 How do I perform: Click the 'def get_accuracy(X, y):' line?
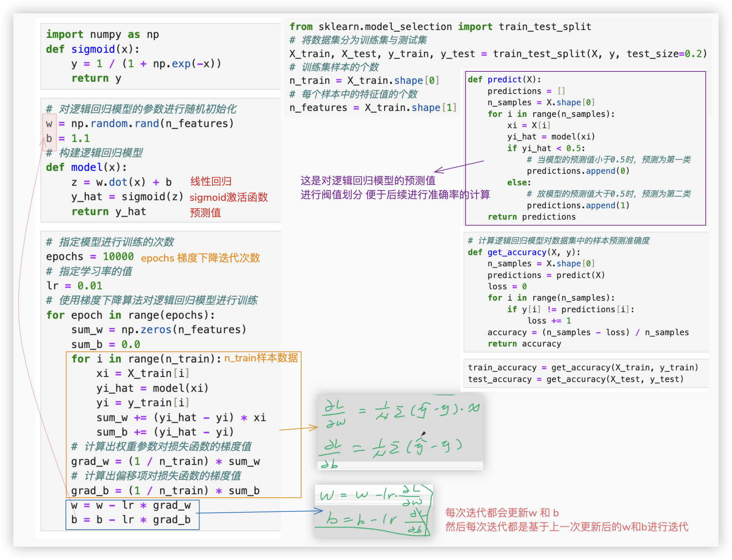(524, 252)
